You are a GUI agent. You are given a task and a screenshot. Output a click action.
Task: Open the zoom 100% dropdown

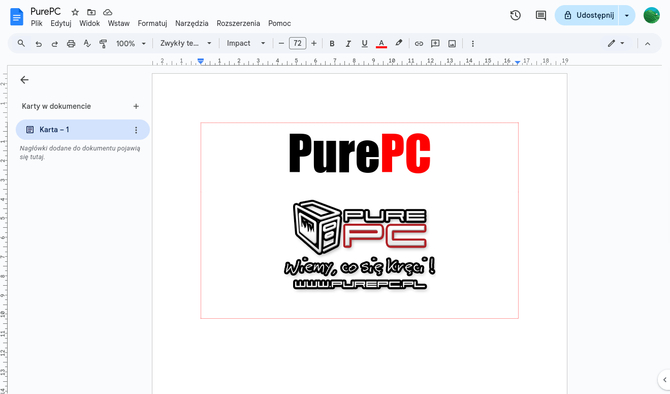click(x=131, y=44)
